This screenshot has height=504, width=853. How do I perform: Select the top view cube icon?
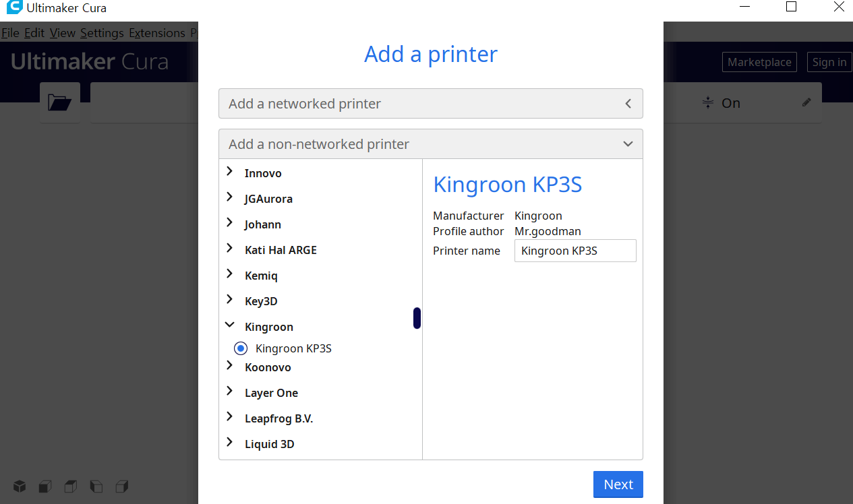tap(71, 486)
